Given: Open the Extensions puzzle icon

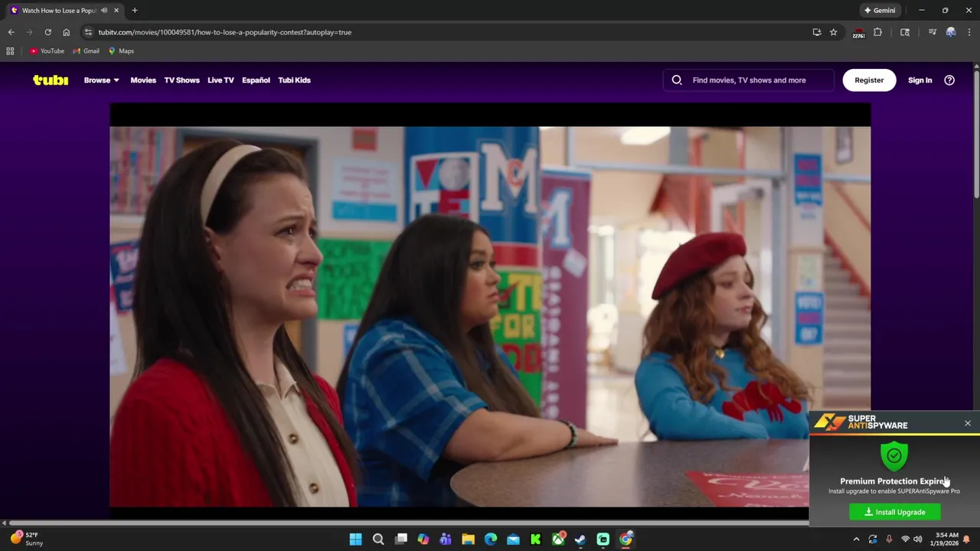Looking at the screenshot, I should tap(878, 32).
